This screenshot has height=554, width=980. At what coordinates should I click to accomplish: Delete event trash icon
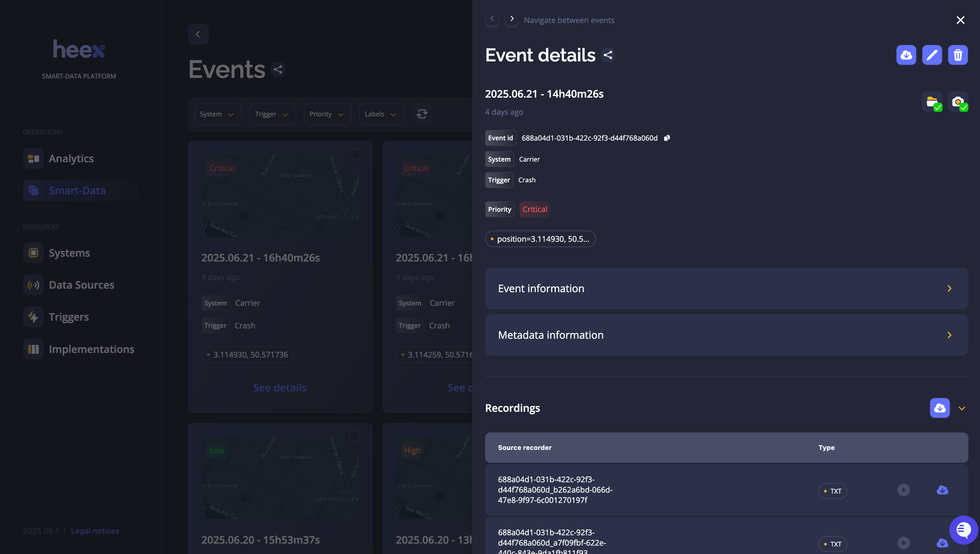(958, 55)
